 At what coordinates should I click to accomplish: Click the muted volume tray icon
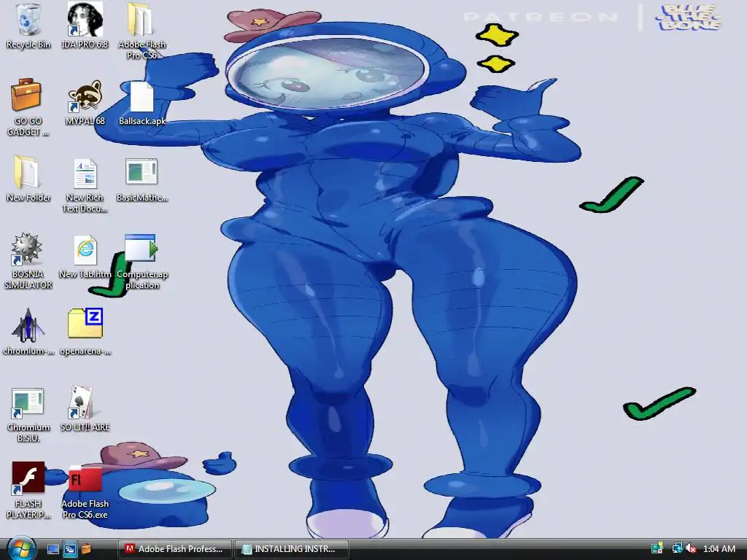coord(691,548)
